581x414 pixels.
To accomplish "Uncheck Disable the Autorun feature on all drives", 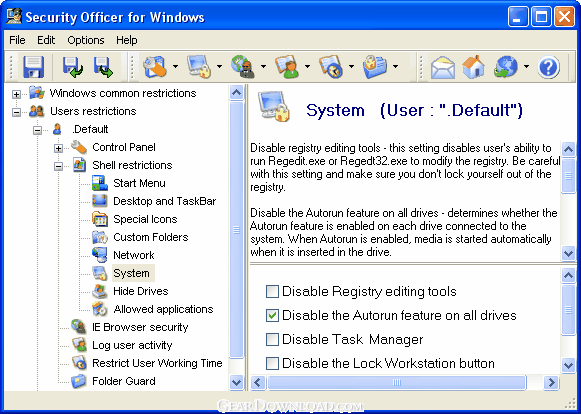I will pos(272,315).
